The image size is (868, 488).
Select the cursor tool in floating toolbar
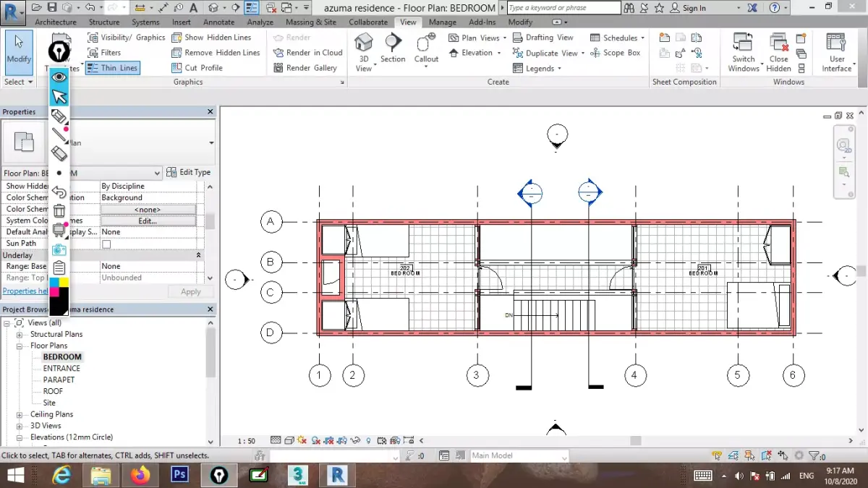point(59,97)
